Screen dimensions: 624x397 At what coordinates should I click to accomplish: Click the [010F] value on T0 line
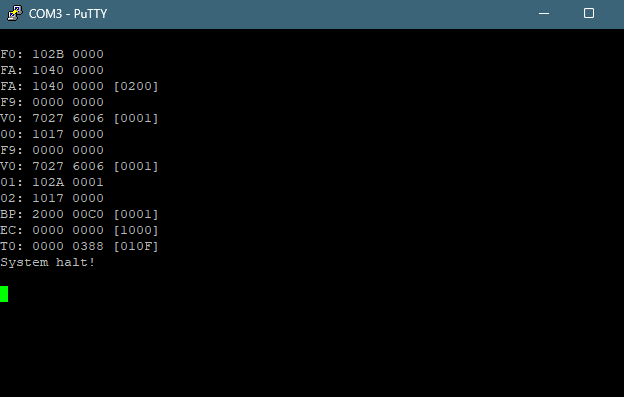(x=136, y=246)
